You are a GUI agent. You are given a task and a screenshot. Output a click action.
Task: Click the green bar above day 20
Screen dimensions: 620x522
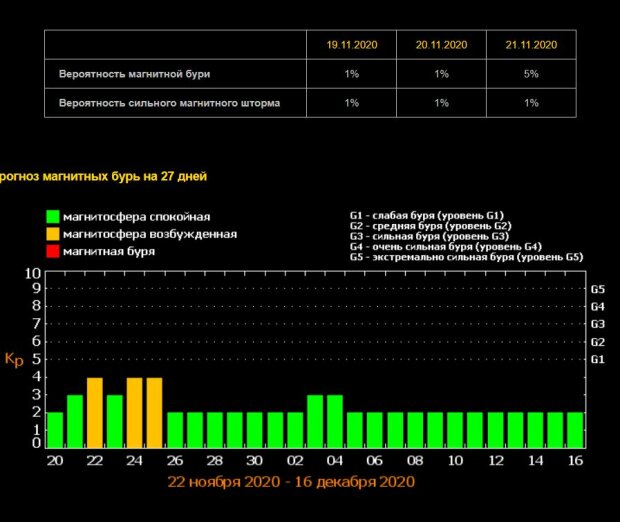coord(55,429)
